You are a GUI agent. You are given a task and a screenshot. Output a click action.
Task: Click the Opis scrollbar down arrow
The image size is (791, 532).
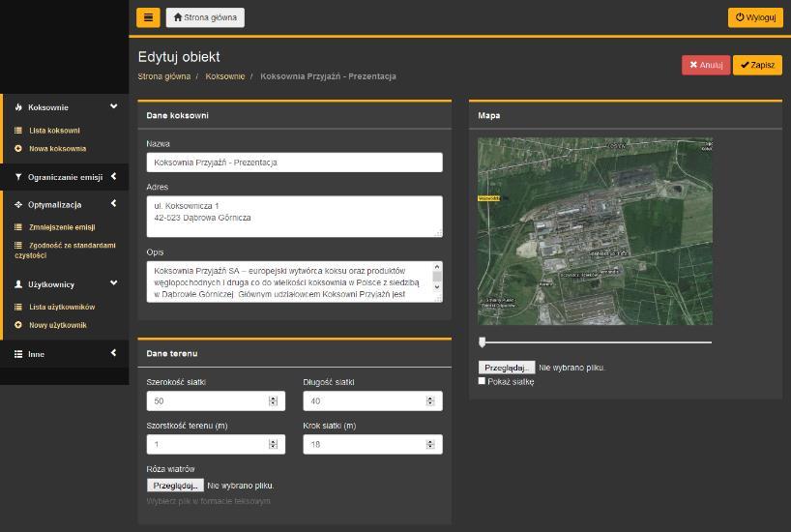(437, 286)
